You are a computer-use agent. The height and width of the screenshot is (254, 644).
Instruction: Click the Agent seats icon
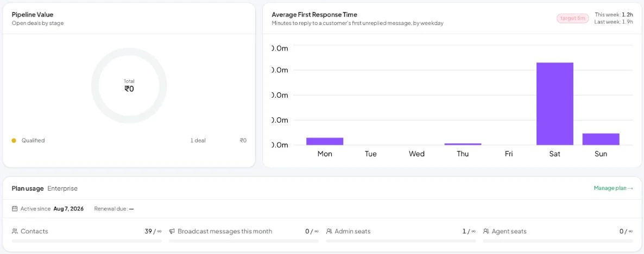tap(487, 231)
